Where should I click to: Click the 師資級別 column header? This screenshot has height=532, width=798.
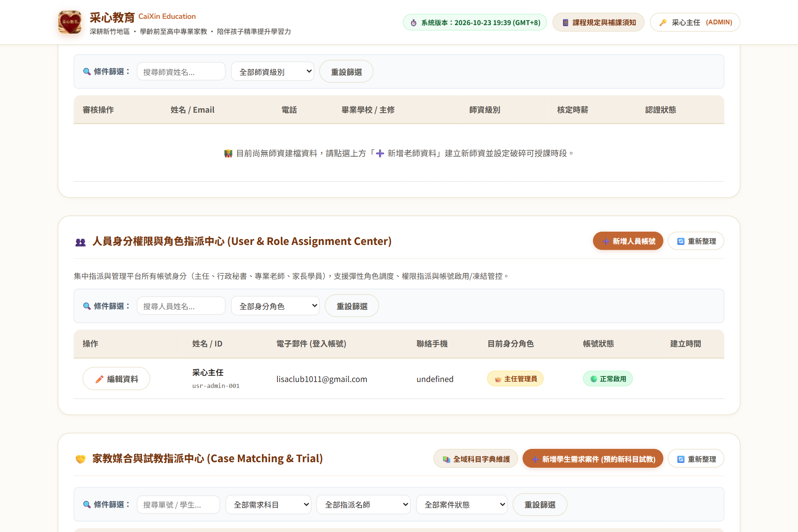click(x=485, y=110)
